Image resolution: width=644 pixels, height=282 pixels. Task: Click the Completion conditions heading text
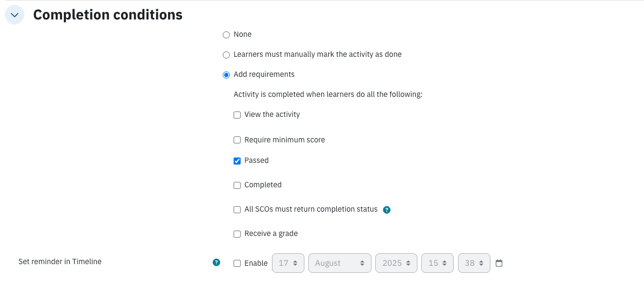108,15
